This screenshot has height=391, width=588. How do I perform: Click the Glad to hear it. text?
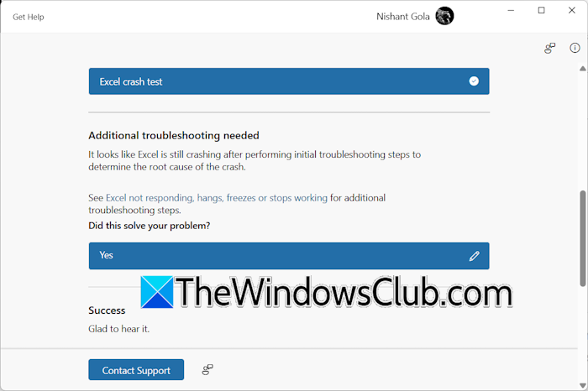[x=119, y=329]
